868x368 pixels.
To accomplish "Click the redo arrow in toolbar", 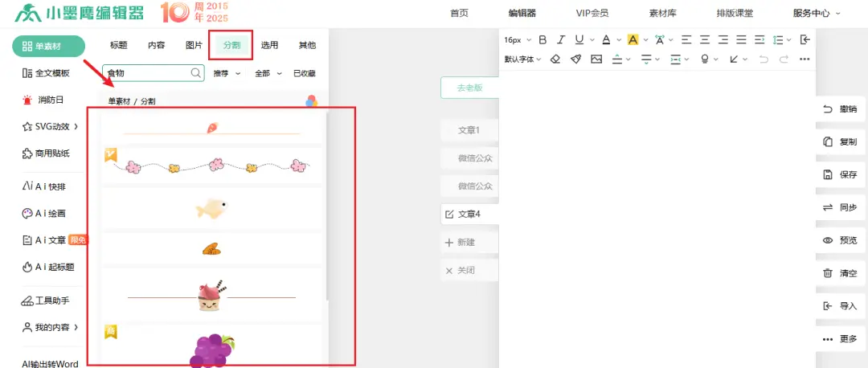I will (784, 59).
